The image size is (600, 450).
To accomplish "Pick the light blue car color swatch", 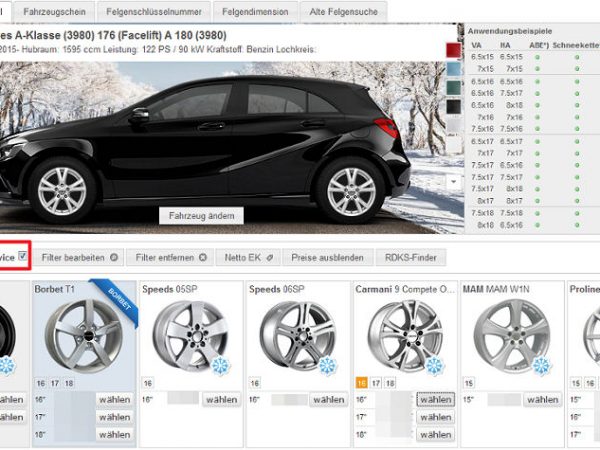I will 454,69.
